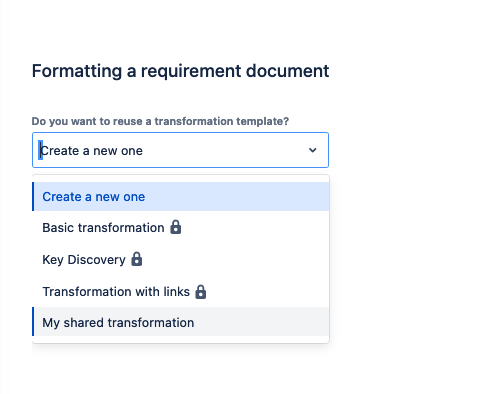
Task: Click the lock icon next to Key Discovery
Action: pyautogui.click(x=137, y=259)
